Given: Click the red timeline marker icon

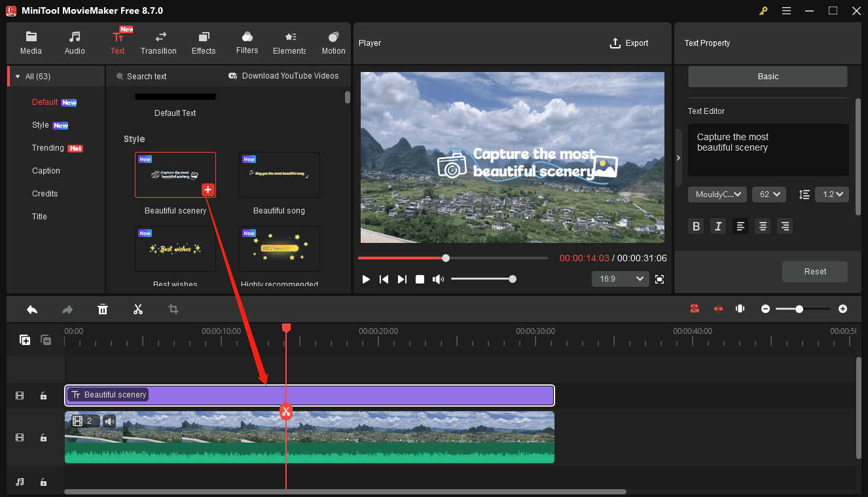Looking at the screenshot, I should pos(718,308).
